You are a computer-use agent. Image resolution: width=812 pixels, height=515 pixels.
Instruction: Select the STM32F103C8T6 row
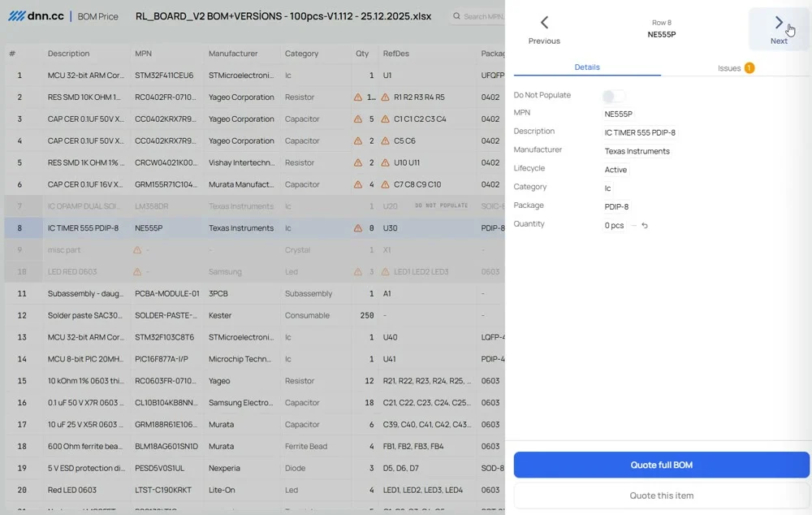pyautogui.click(x=255, y=337)
